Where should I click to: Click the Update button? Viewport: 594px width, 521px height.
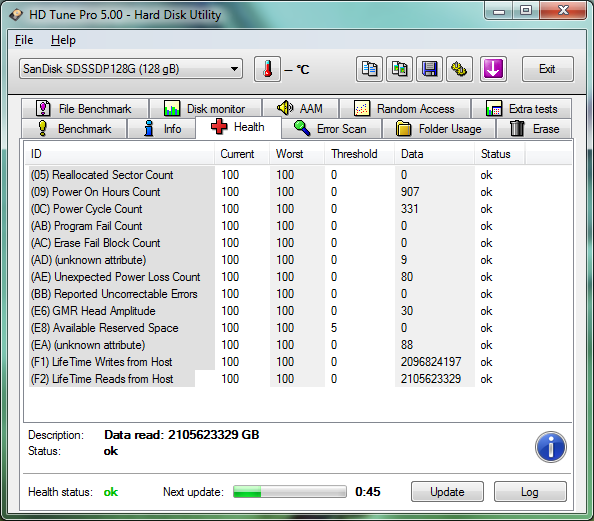click(x=447, y=492)
